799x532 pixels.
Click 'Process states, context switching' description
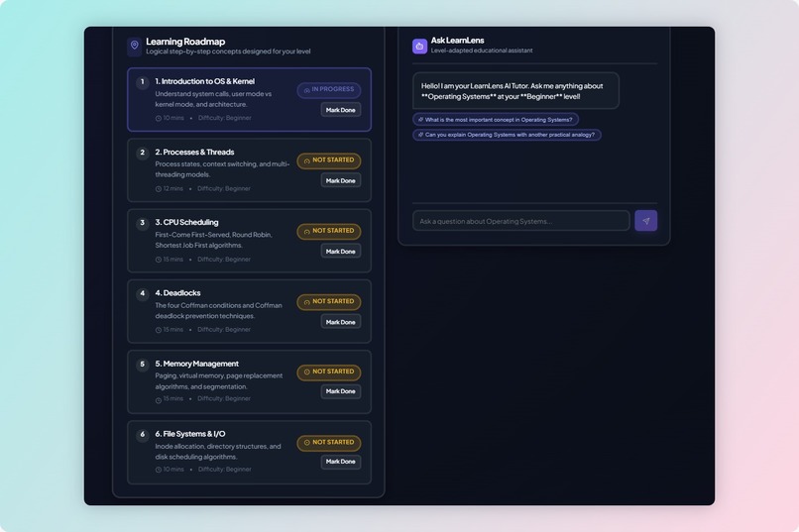coord(222,169)
